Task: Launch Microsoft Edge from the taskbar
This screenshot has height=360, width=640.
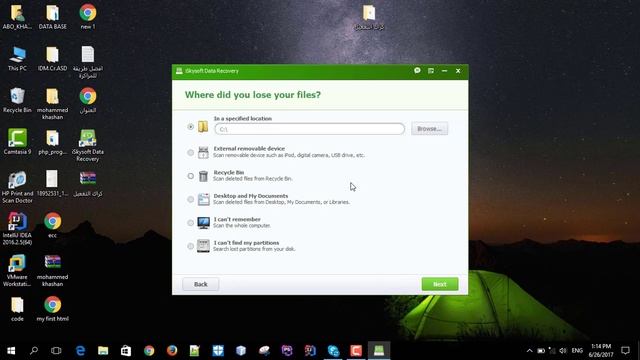Action: click(80, 350)
